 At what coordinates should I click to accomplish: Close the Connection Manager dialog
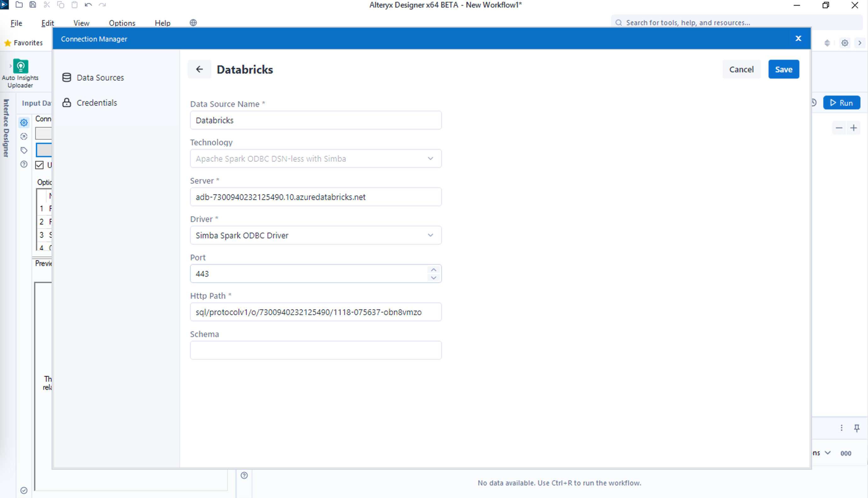pos(798,39)
